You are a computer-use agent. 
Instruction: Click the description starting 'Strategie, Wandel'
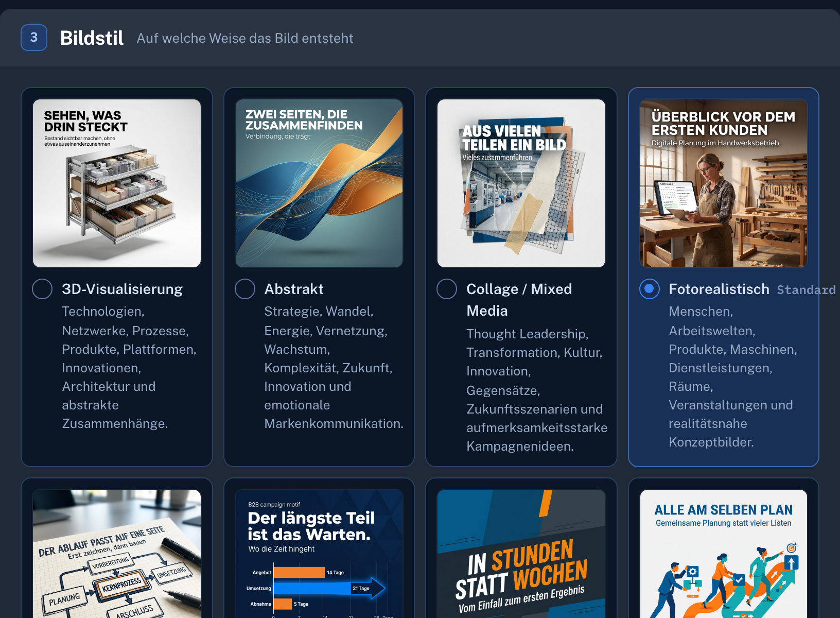click(334, 367)
